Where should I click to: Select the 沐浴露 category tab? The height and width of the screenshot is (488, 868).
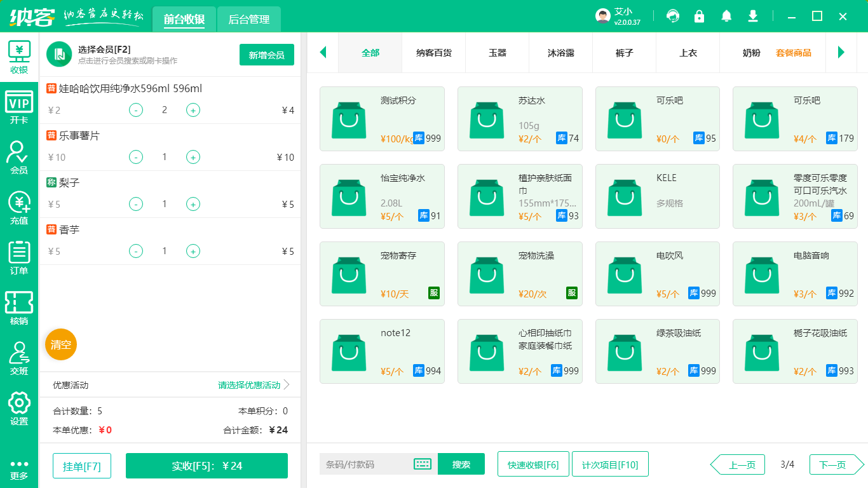click(561, 53)
